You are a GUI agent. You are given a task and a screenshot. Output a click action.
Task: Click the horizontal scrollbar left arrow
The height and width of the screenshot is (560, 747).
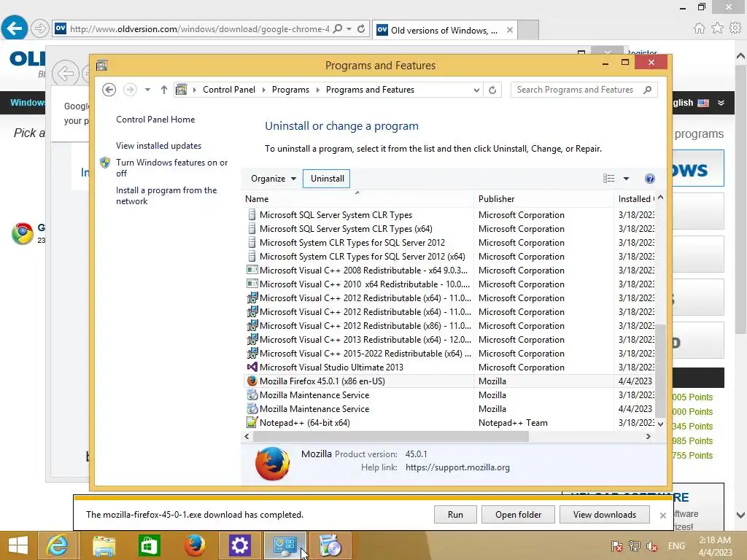247,436
